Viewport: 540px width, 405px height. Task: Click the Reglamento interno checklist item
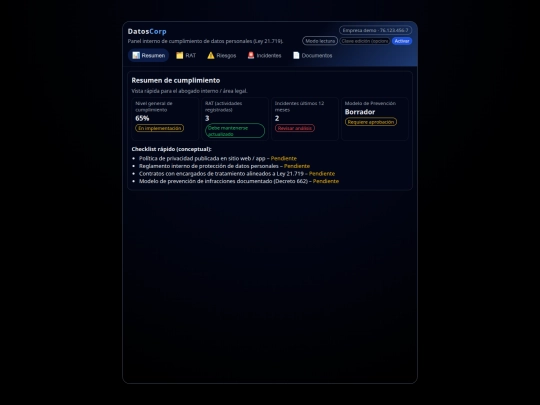(224, 166)
